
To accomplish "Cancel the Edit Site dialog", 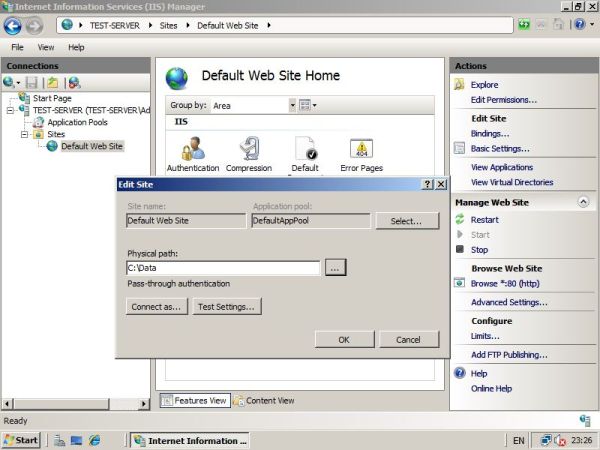I will (x=408, y=339).
